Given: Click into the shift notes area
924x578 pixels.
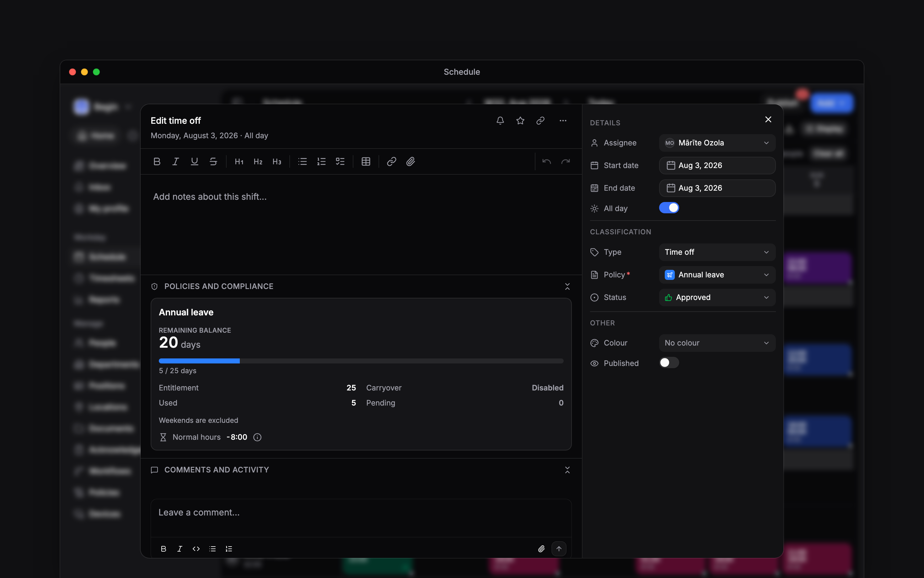Looking at the screenshot, I should pos(361,225).
